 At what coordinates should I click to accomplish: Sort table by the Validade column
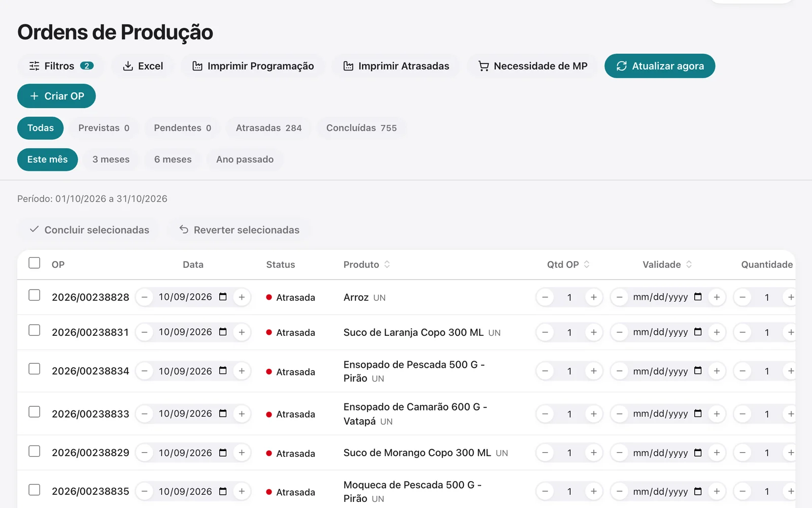click(667, 265)
